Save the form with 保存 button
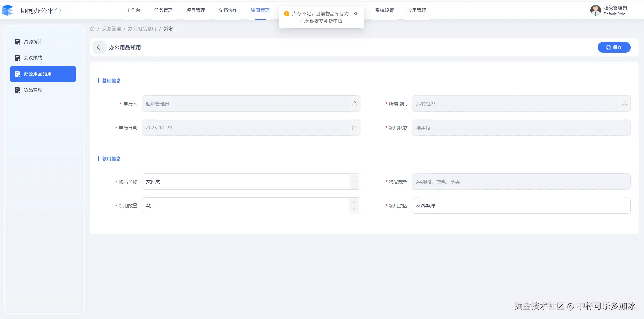This screenshot has height=319, width=644. click(614, 47)
